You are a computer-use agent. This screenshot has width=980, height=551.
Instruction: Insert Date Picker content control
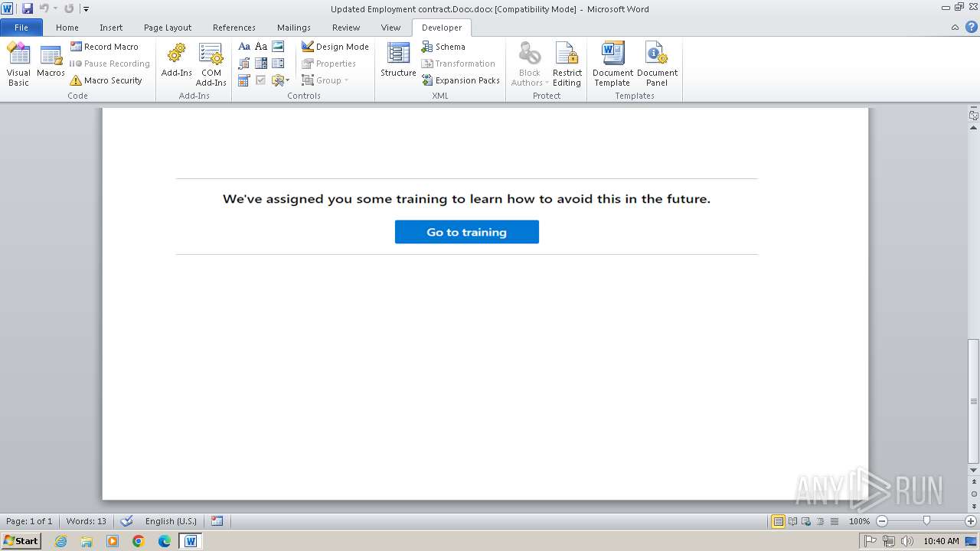coord(244,80)
